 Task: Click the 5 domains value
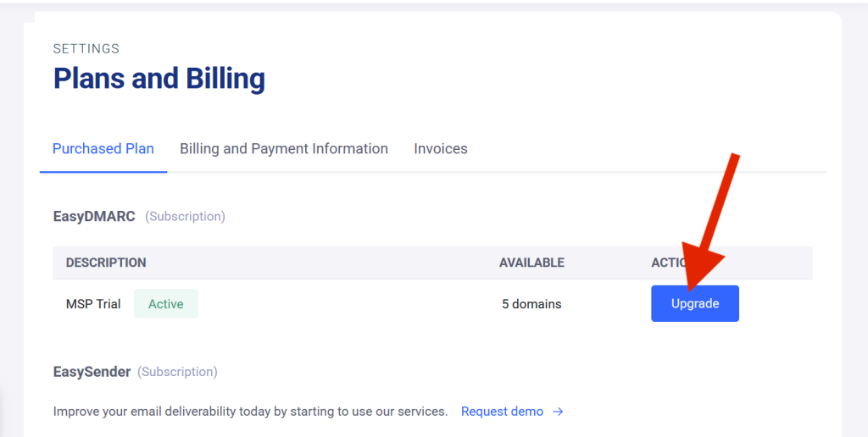click(x=531, y=304)
